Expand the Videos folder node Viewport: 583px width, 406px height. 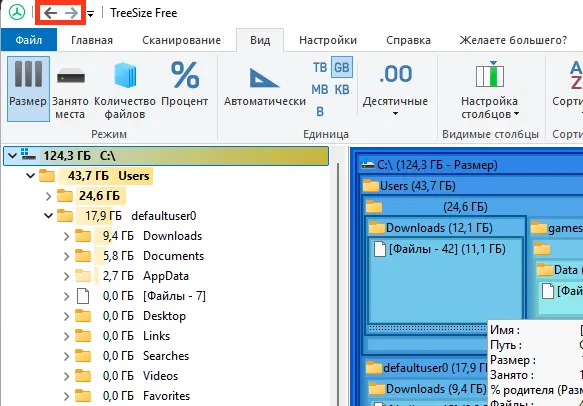(x=66, y=376)
